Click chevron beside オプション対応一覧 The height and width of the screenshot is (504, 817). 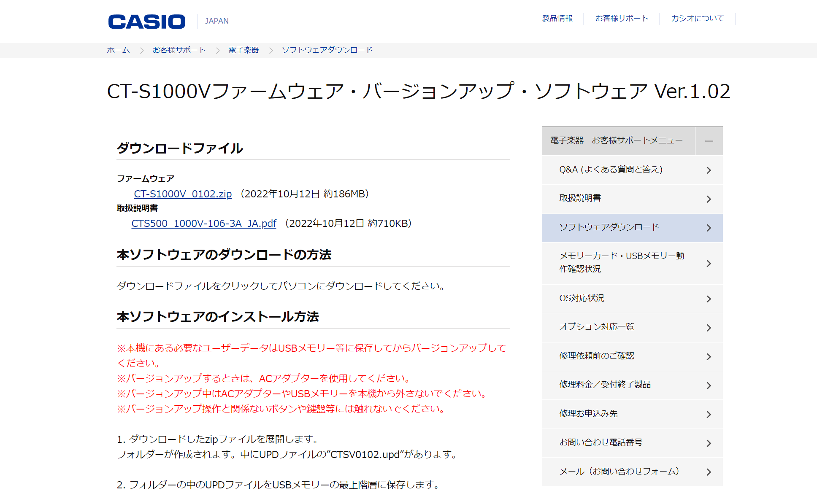pos(709,327)
